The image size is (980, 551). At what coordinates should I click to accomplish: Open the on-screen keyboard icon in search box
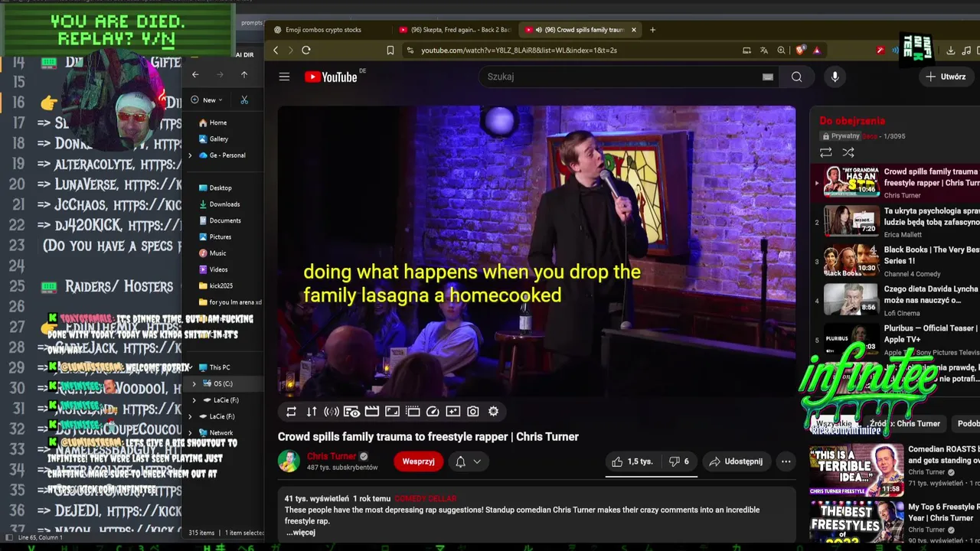coord(767,77)
